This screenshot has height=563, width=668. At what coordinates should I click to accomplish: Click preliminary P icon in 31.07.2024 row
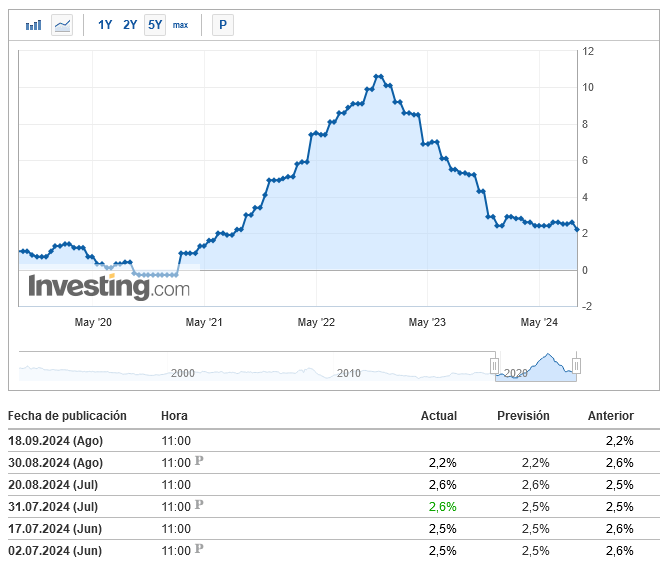(199, 505)
